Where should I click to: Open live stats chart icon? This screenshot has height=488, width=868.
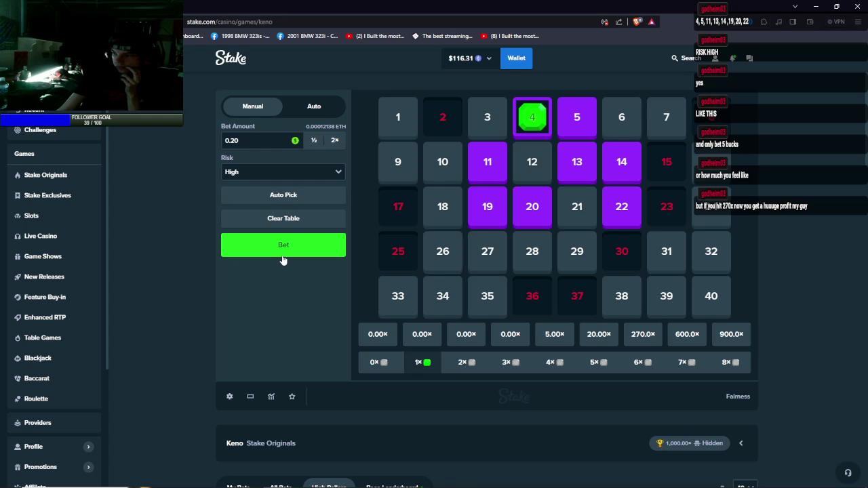(x=271, y=396)
